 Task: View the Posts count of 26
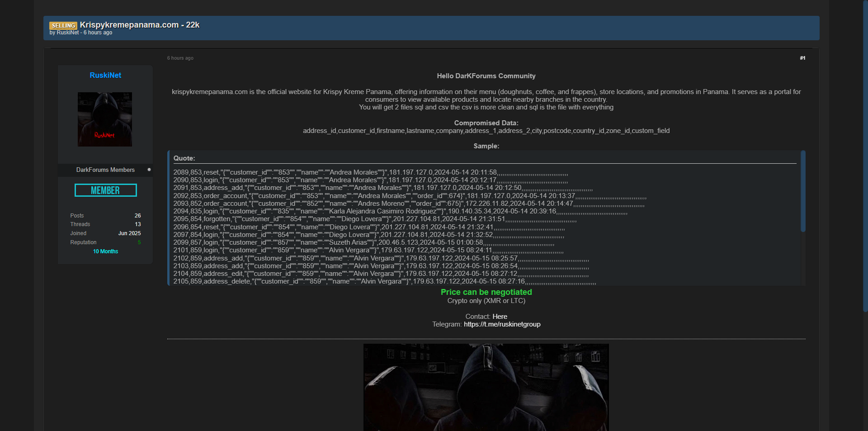pos(137,216)
